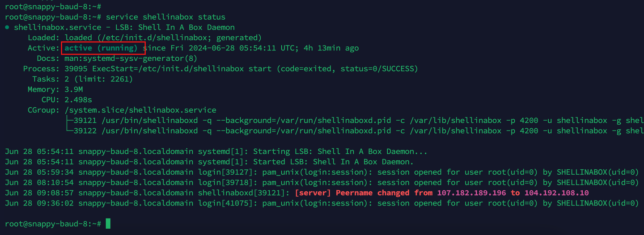Image resolution: width=644 pixels, height=235 pixels.
Task: Click the green terminal cursor block
Action: tap(108, 223)
